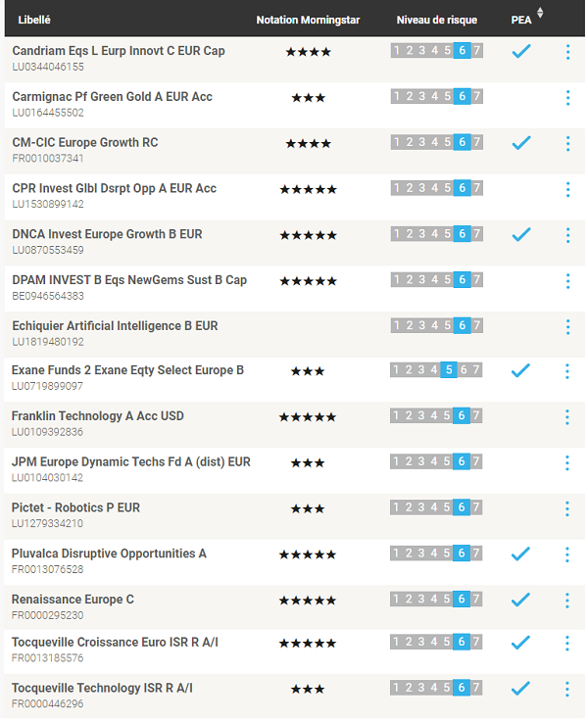Click the PEA checkmark for DNCA Invest Europe Growth

pos(521,234)
